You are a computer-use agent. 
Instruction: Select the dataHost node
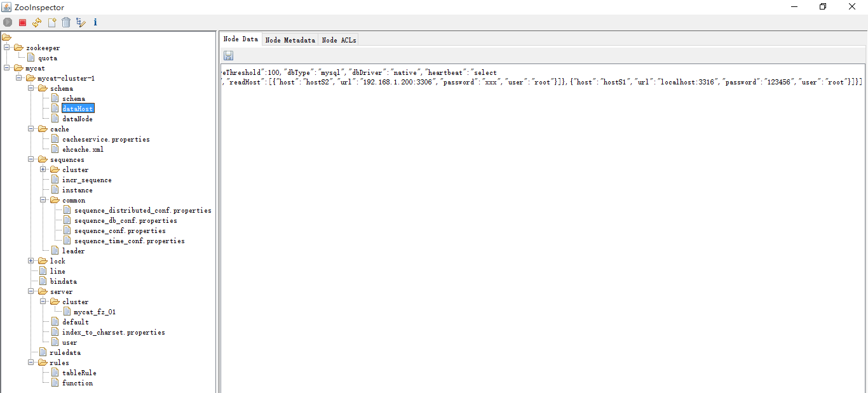click(78, 109)
